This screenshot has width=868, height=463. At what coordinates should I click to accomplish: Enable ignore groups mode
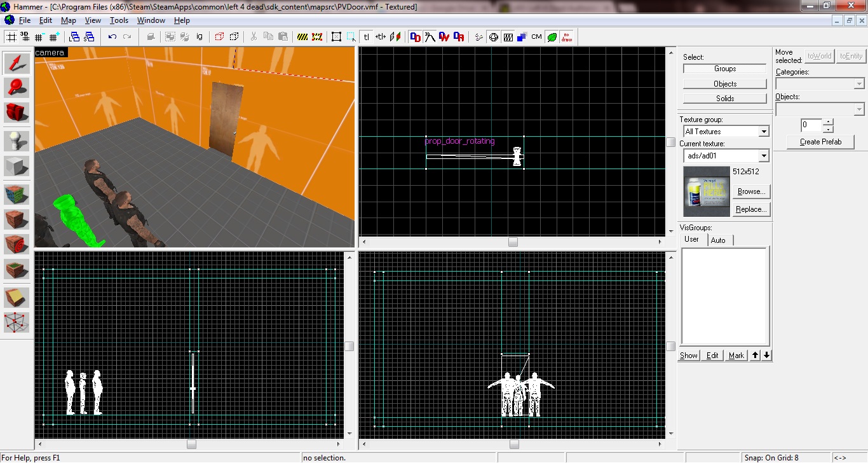coord(200,36)
